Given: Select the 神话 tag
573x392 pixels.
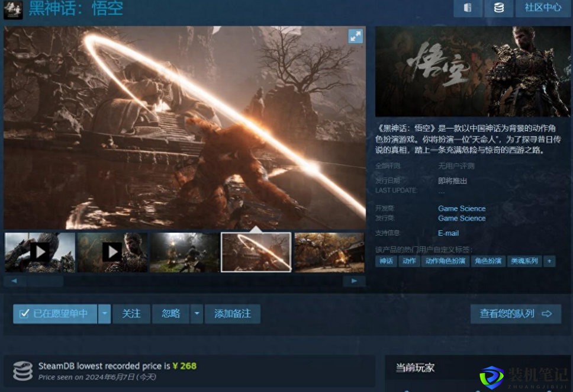Looking at the screenshot, I should [386, 261].
